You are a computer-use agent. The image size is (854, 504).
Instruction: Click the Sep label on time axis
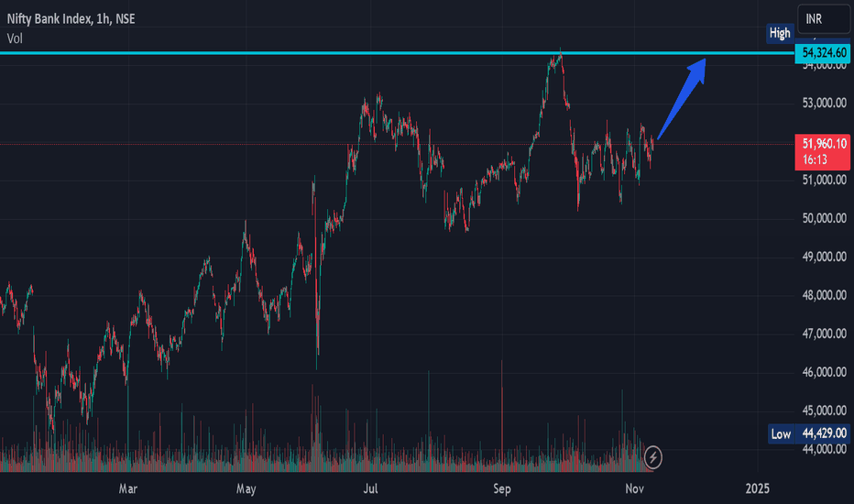tap(502, 488)
